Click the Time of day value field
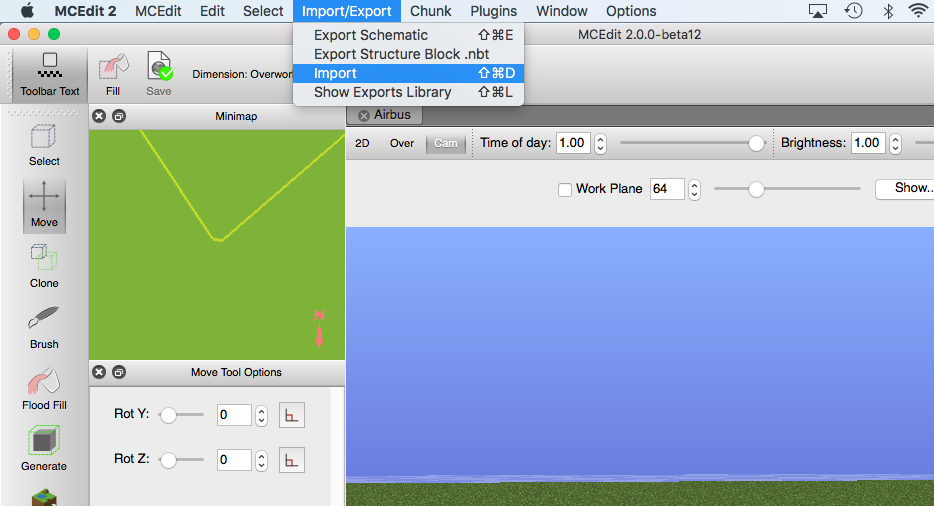Viewport: 934px width, 506px height. pos(573,143)
